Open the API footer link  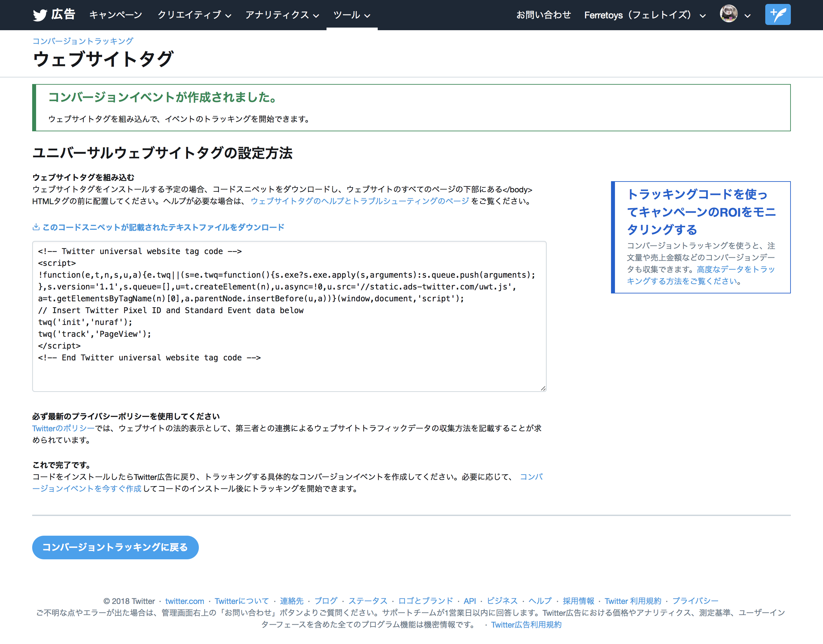pyautogui.click(x=469, y=601)
